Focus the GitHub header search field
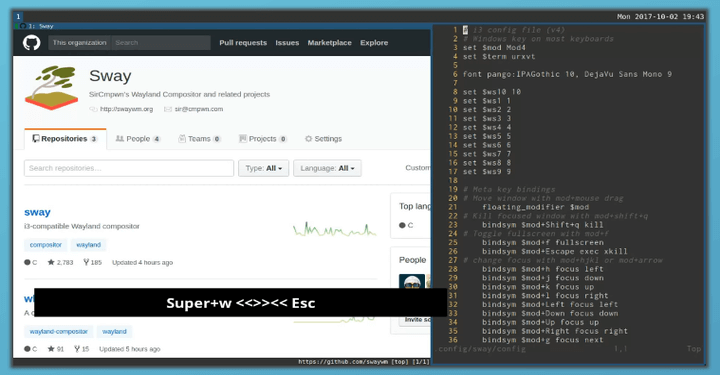720x375 pixels. (x=161, y=43)
